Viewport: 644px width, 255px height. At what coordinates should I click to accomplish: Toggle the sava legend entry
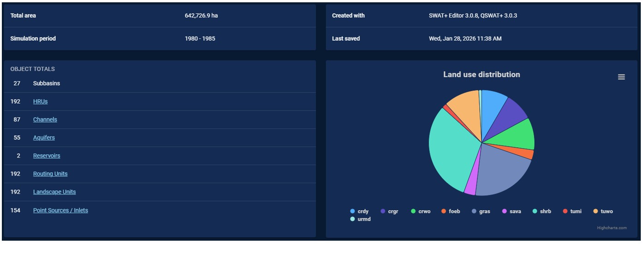click(x=511, y=211)
